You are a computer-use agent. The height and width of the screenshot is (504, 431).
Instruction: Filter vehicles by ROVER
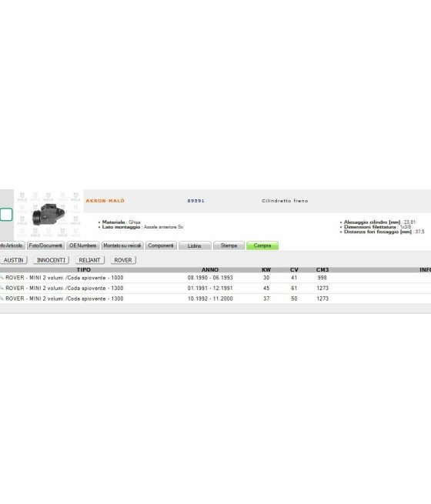coord(123,260)
